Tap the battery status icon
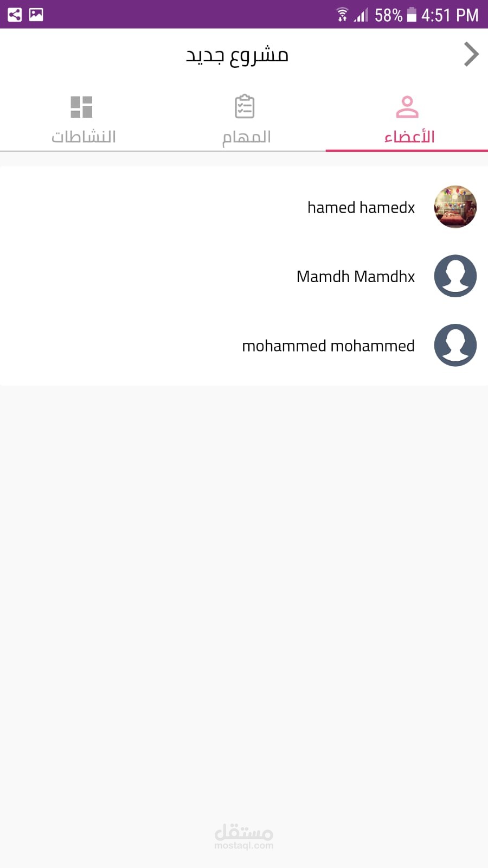The width and height of the screenshot is (488, 868). 412,15
